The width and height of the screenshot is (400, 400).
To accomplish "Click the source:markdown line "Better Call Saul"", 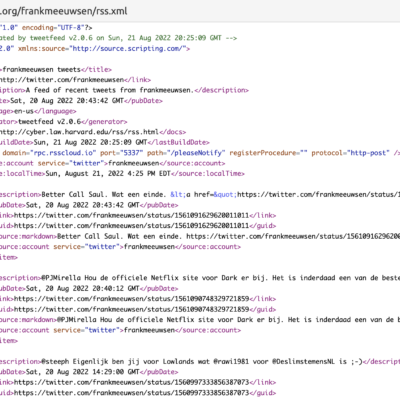I will [200, 236].
